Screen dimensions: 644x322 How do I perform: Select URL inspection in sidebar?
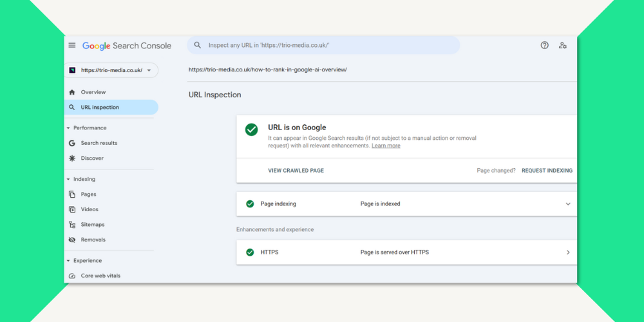click(111, 107)
